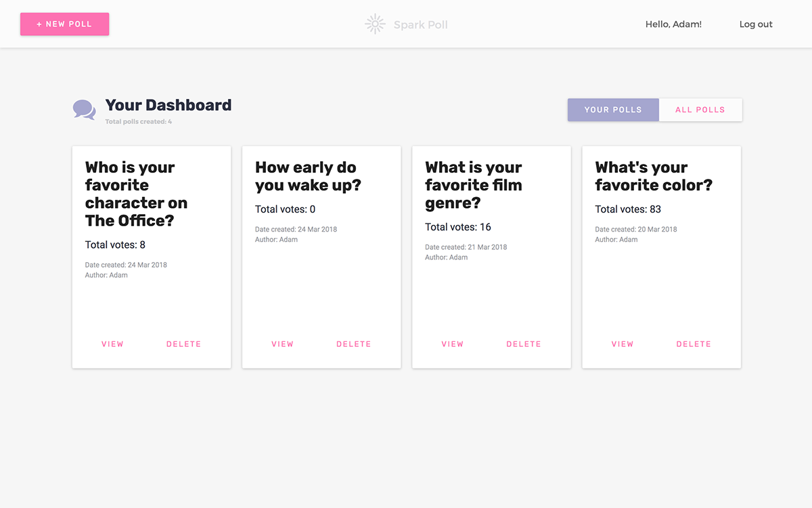Click the Hello, Adam! greeting
The height and width of the screenshot is (508, 812).
coord(673,24)
